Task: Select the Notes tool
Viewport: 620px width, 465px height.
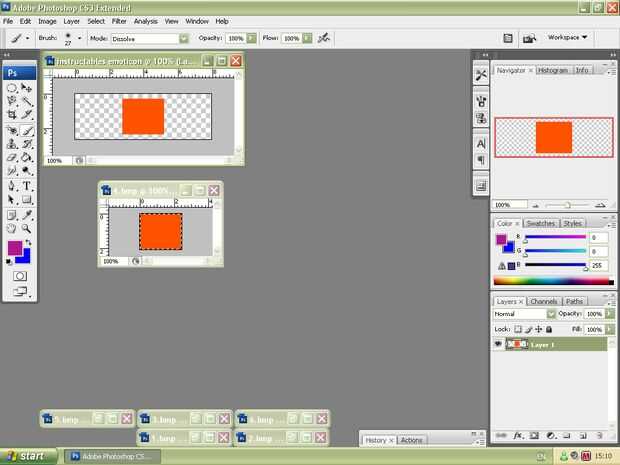Action: (11, 215)
